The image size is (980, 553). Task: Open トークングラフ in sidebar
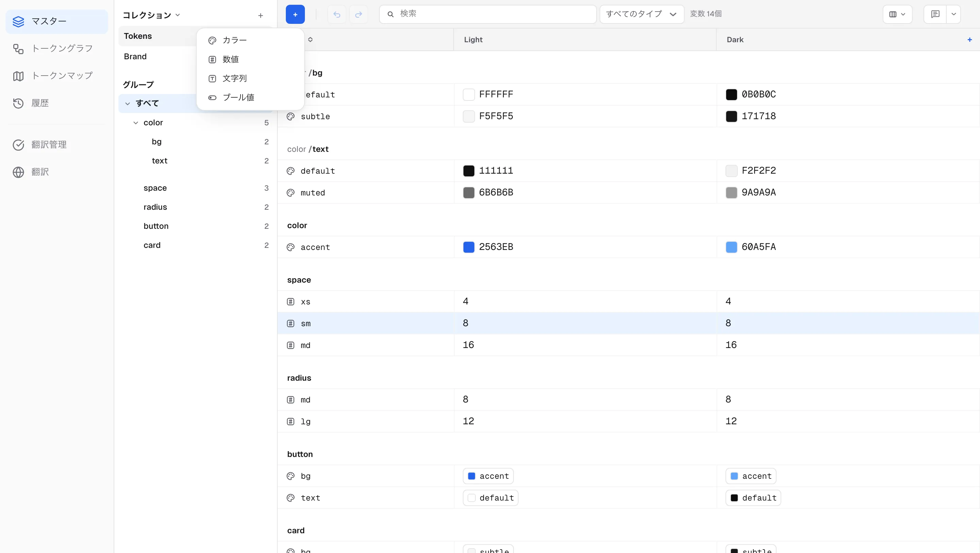pos(57,49)
